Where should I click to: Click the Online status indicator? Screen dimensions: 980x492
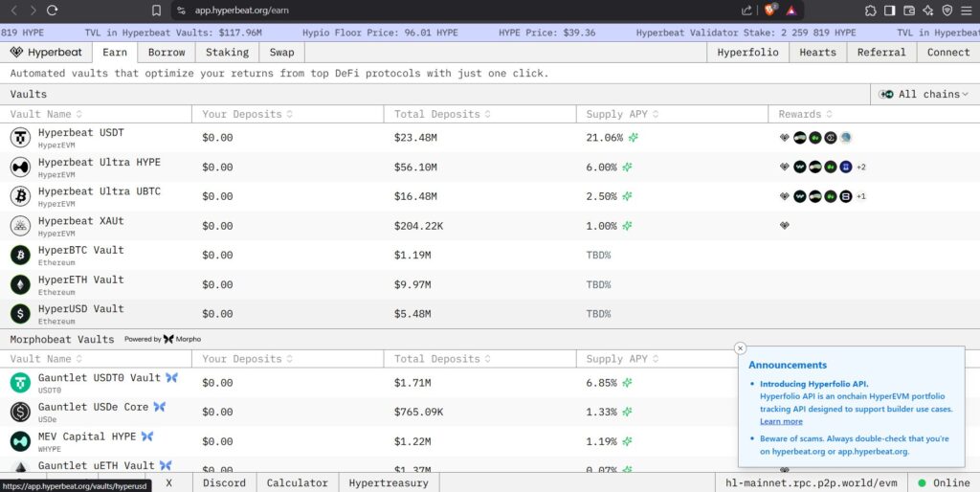pyautogui.click(x=944, y=482)
